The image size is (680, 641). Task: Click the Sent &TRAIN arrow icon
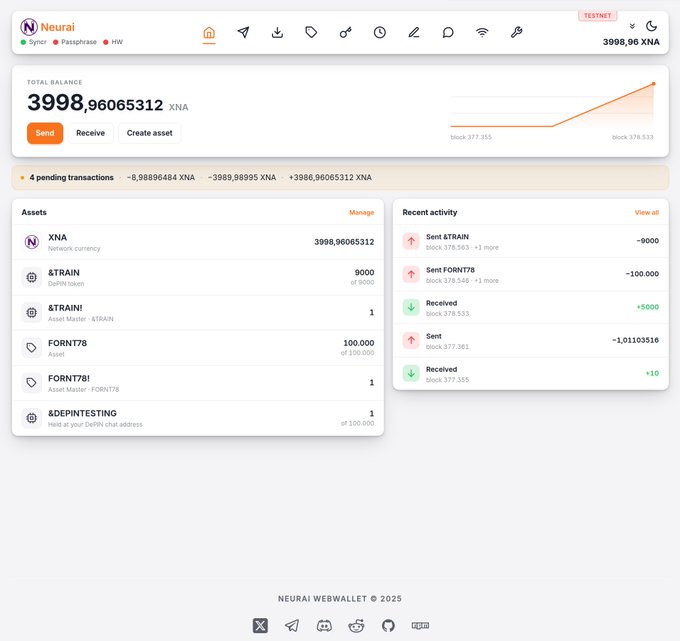(x=411, y=241)
